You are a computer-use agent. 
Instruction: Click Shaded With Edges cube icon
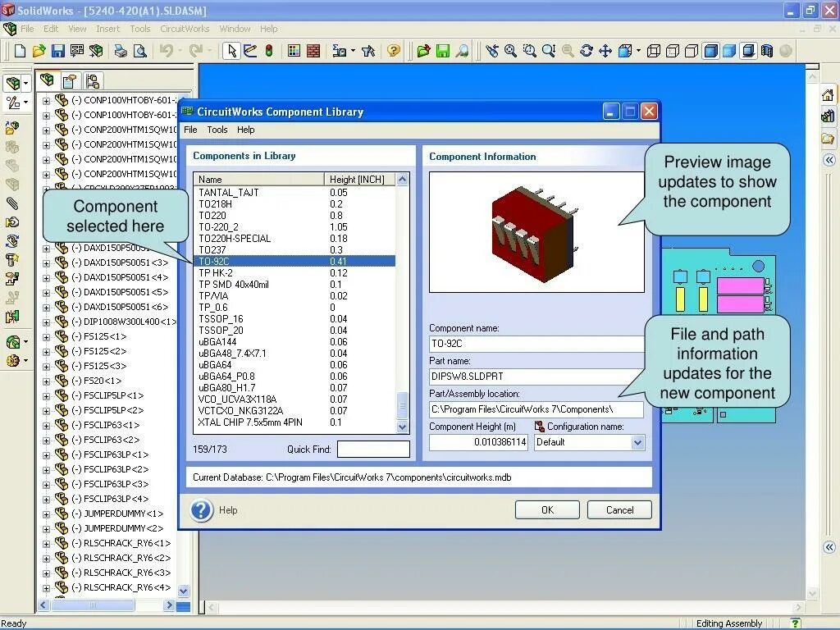711,51
